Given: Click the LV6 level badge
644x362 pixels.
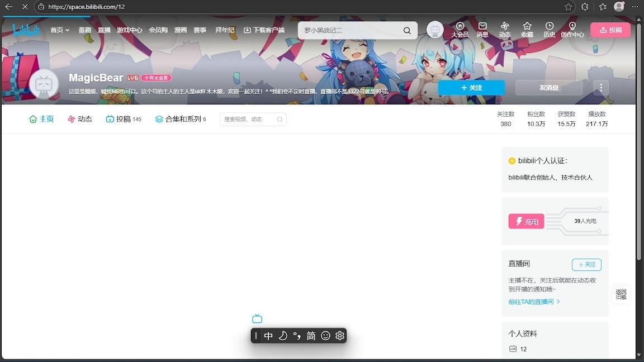Looking at the screenshot, I should pos(132,78).
